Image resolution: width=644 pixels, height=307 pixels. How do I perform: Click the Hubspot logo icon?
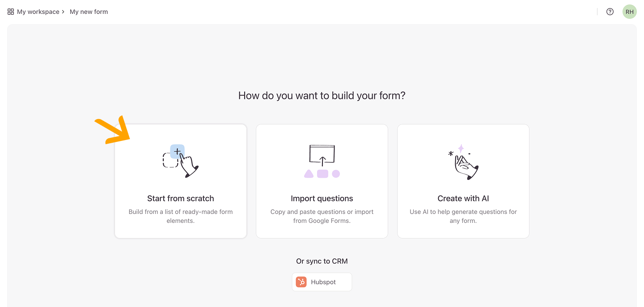[301, 282]
